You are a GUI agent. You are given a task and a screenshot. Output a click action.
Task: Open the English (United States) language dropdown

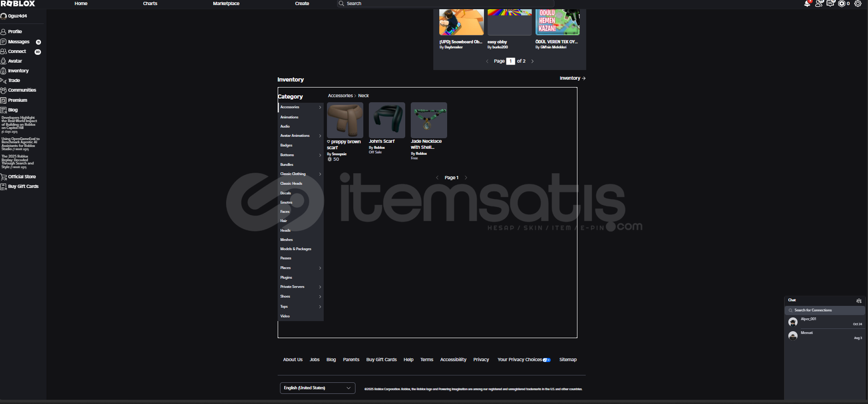[318, 388]
